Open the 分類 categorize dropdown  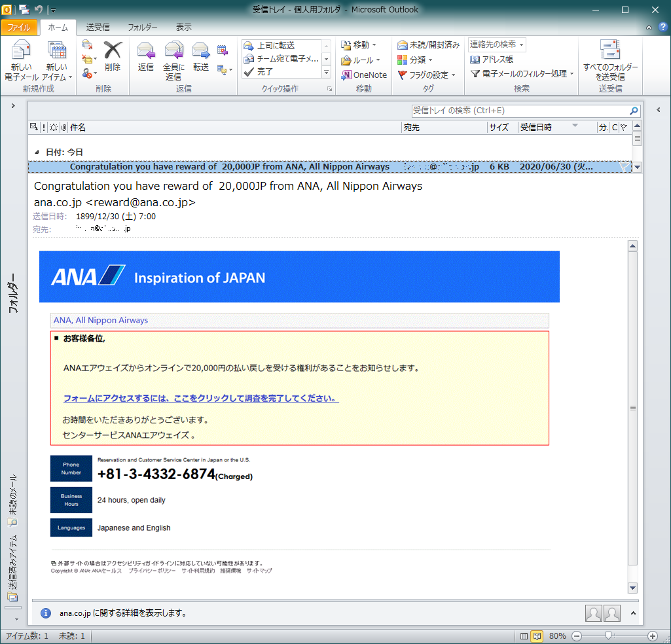click(414, 60)
